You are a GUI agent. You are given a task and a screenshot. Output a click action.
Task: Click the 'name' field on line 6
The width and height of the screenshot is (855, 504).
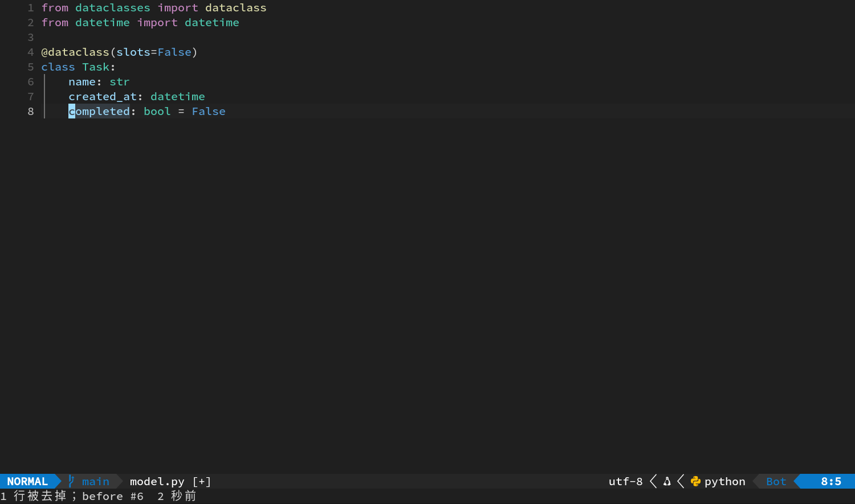point(82,82)
